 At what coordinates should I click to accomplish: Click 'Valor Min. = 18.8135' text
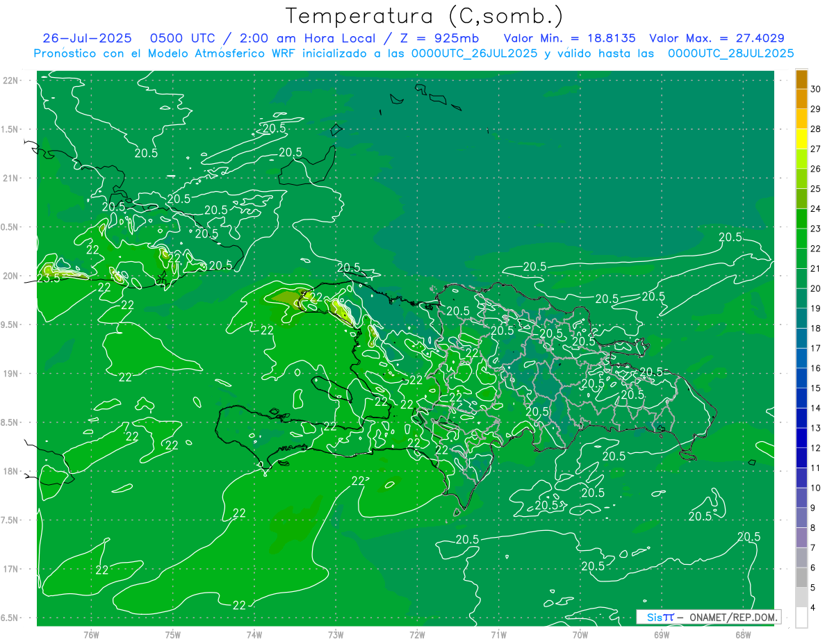point(570,38)
